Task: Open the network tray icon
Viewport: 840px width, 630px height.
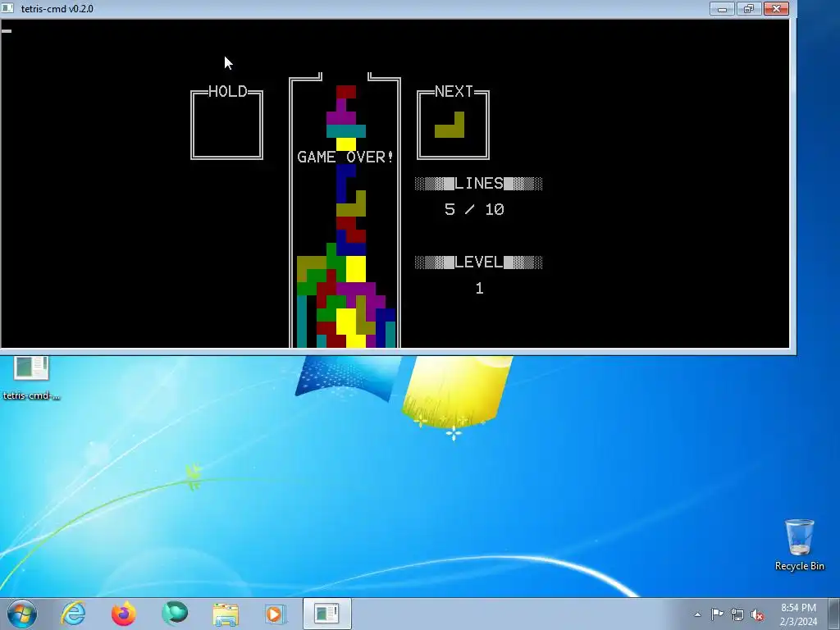Action: click(x=737, y=614)
